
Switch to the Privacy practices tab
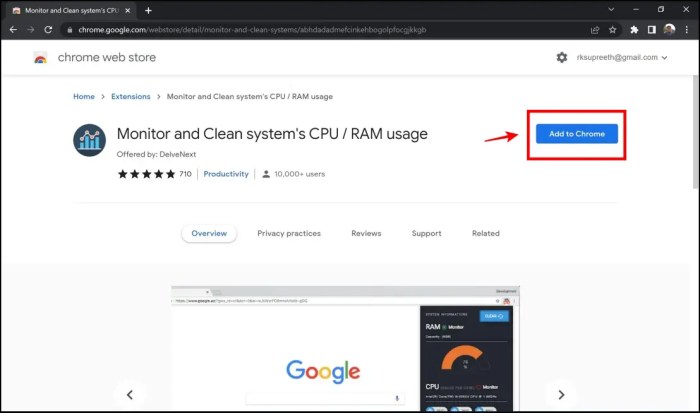289,234
